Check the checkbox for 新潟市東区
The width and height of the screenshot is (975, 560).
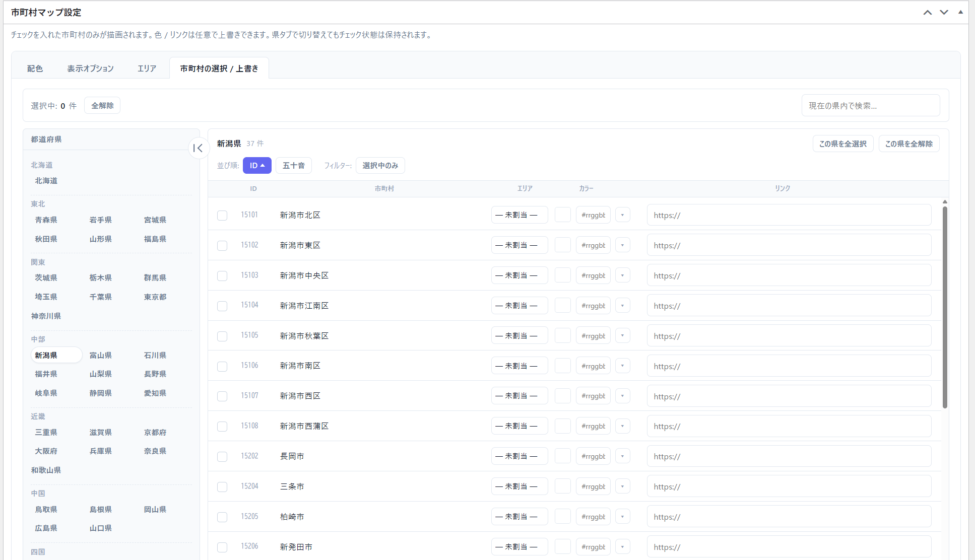(x=222, y=246)
